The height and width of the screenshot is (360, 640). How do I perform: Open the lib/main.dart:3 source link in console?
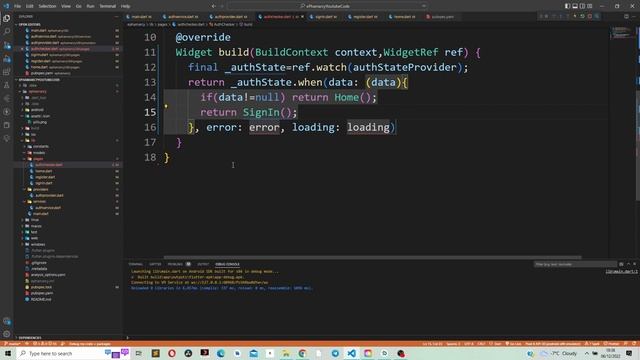click(x=621, y=271)
